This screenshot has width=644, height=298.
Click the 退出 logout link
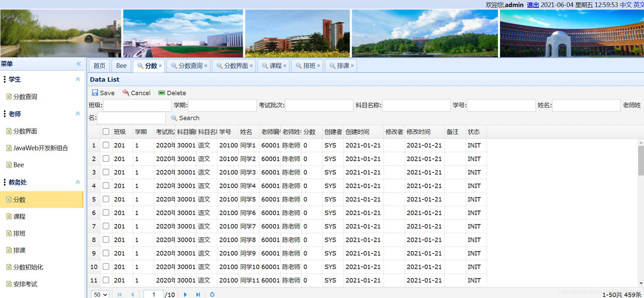(x=533, y=5)
